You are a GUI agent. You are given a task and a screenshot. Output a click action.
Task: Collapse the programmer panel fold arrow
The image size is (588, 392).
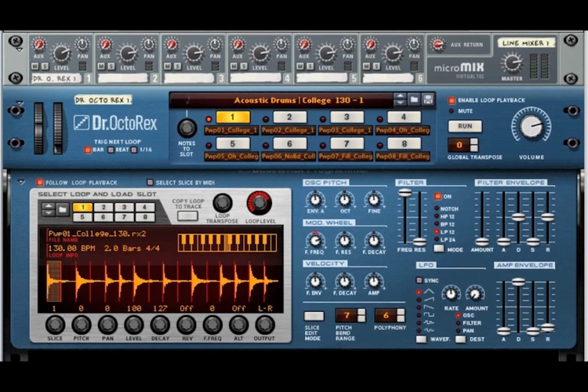point(21,183)
